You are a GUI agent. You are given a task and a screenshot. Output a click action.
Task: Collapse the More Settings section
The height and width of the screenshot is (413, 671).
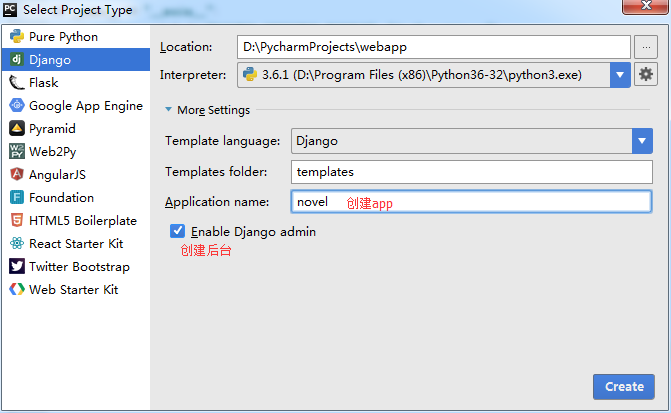(169, 110)
